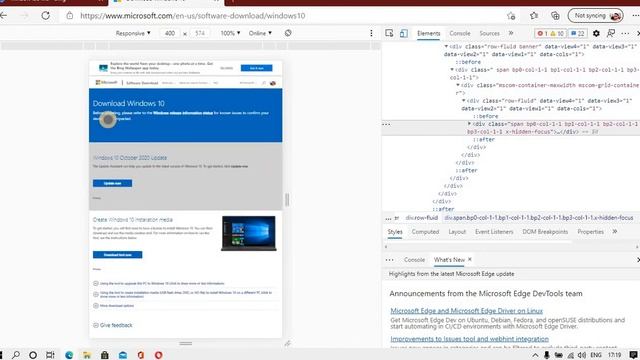The width and height of the screenshot is (640, 360).
Task: Open the Styles pane tab
Action: tap(395, 232)
